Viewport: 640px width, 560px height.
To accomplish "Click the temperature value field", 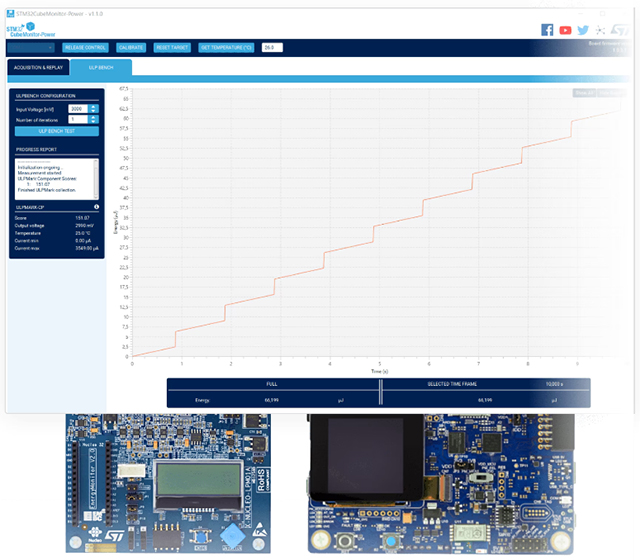I will click(x=272, y=48).
